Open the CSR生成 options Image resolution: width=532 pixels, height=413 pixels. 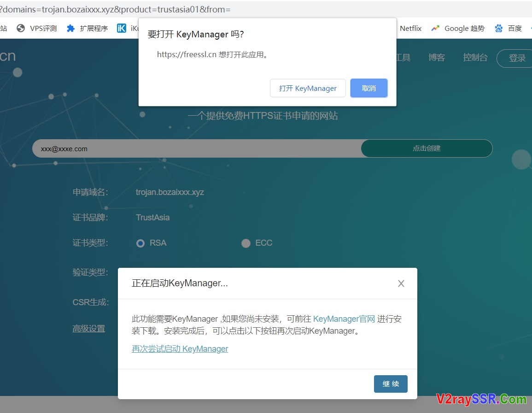click(89, 302)
